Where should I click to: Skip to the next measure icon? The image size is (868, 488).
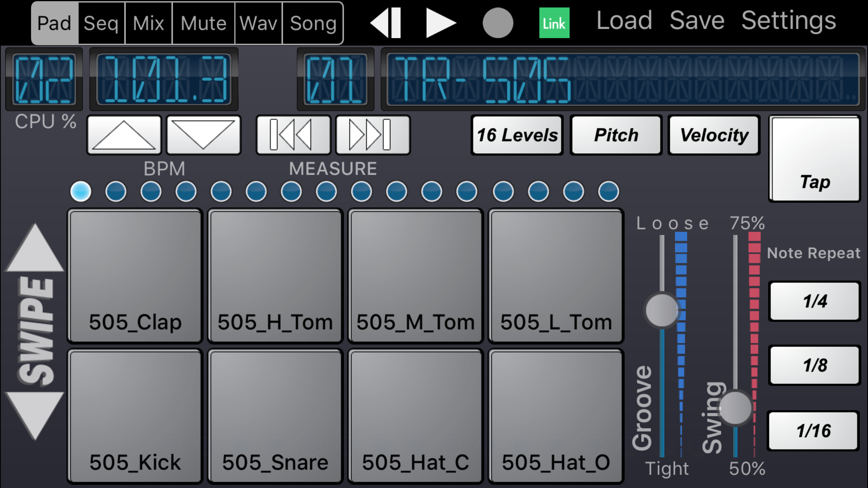pos(372,135)
